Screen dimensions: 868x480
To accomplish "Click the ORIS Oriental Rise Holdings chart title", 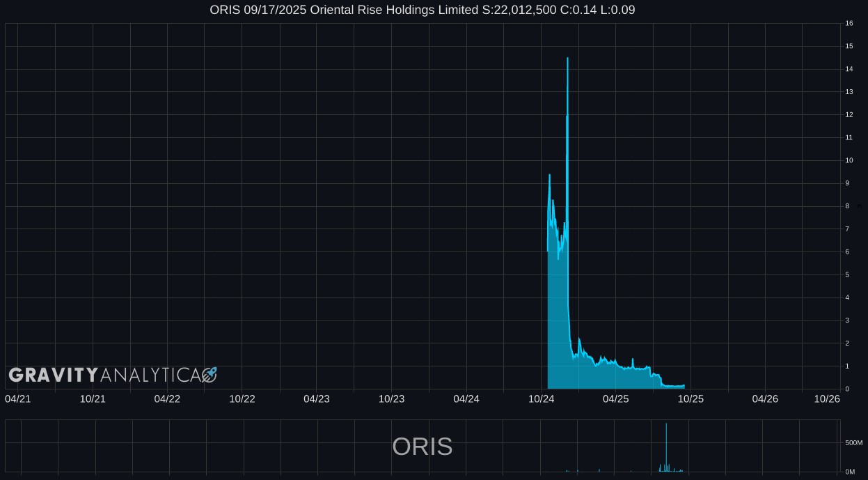I will (x=422, y=10).
